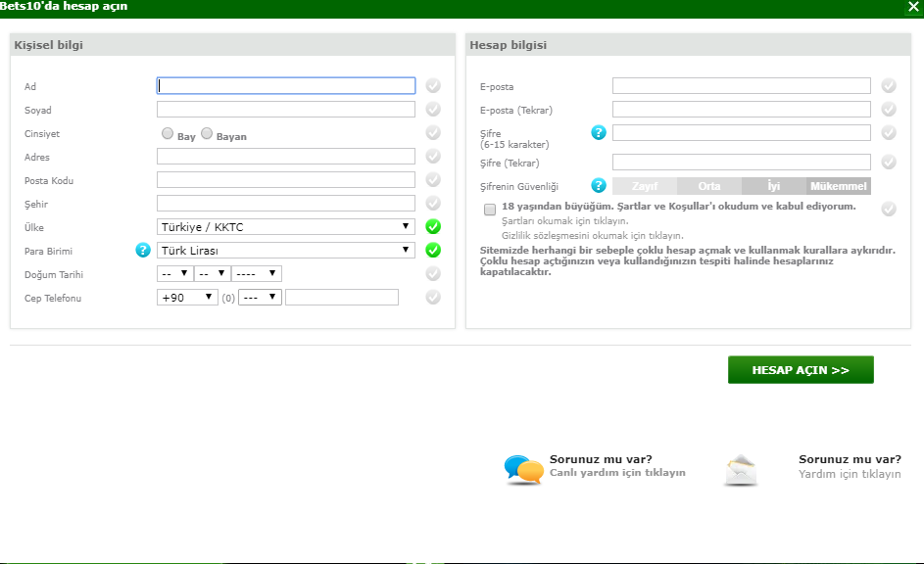The width and height of the screenshot is (924, 564).
Task: Click the validation check beside Doğum Tarihi
Action: coord(433,274)
